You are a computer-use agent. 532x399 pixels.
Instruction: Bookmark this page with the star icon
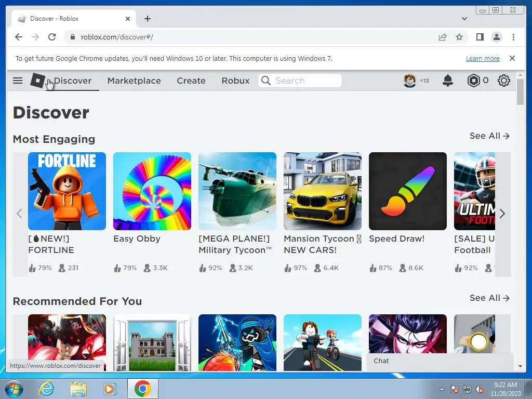point(459,37)
